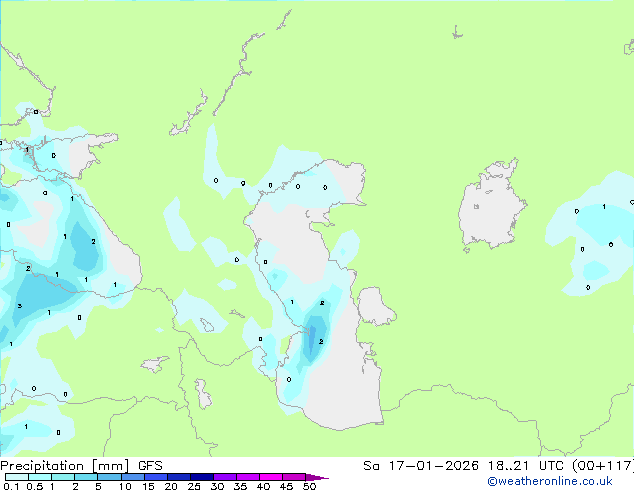Select the 1–2 mm legend color box
This screenshot has height=490, width=634.
pos(63,477)
